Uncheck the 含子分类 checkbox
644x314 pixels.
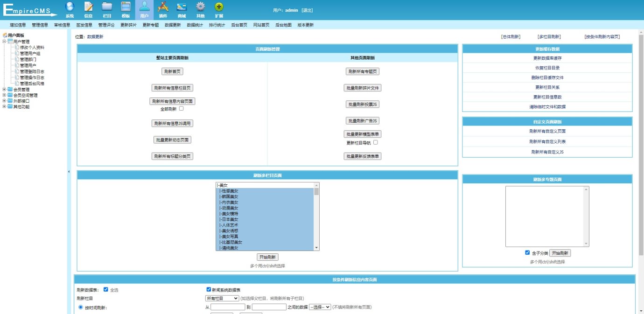527,252
